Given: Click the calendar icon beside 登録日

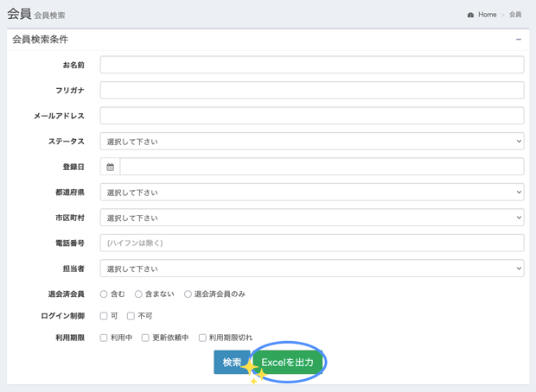Looking at the screenshot, I should pos(110,167).
